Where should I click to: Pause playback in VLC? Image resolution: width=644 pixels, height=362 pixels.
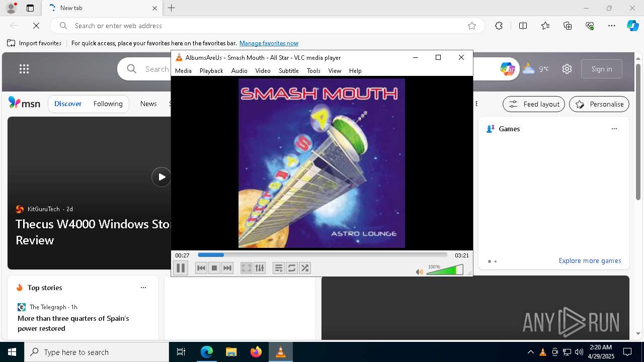point(181,268)
